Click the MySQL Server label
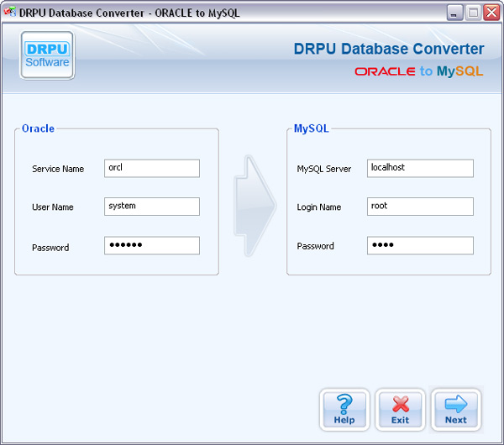The image size is (504, 445). tap(324, 169)
